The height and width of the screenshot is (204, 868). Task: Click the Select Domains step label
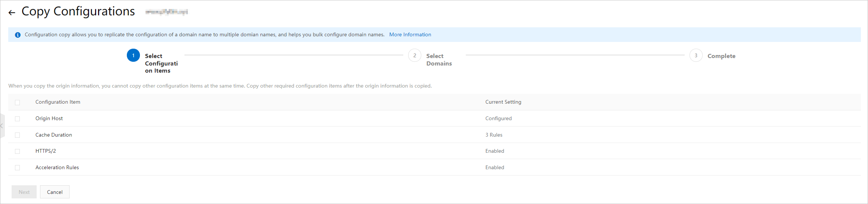pyautogui.click(x=439, y=60)
